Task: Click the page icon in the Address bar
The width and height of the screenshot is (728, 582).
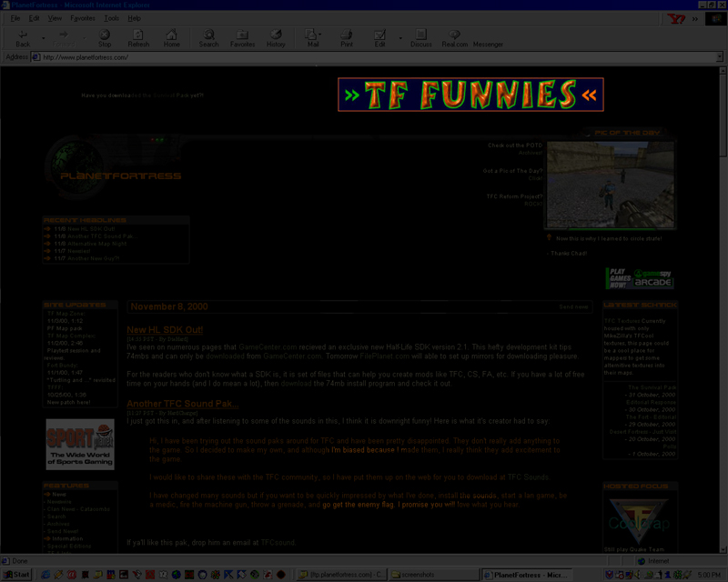Action: click(35, 57)
